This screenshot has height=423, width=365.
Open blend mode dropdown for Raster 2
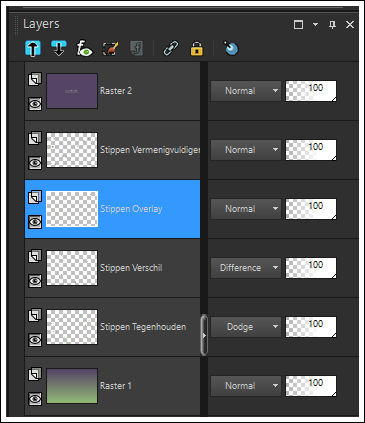point(246,91)
